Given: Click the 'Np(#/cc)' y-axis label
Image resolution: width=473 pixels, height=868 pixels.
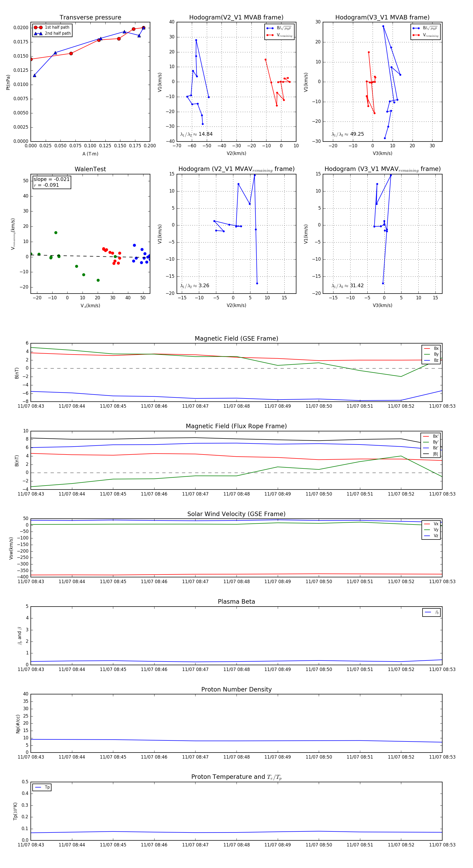Looking at the screenshot, I should click(18, 723).
